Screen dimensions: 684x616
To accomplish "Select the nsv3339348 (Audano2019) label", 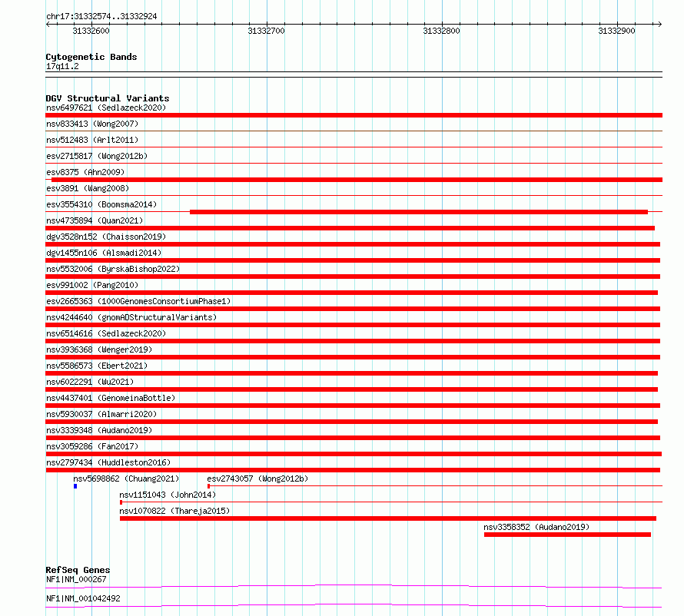I will [x=99, y=430].
